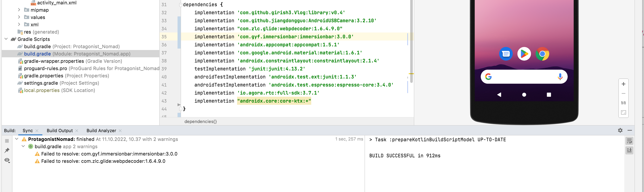Reset emulator zoom to 1:1
644x192 pixels.
624,103
